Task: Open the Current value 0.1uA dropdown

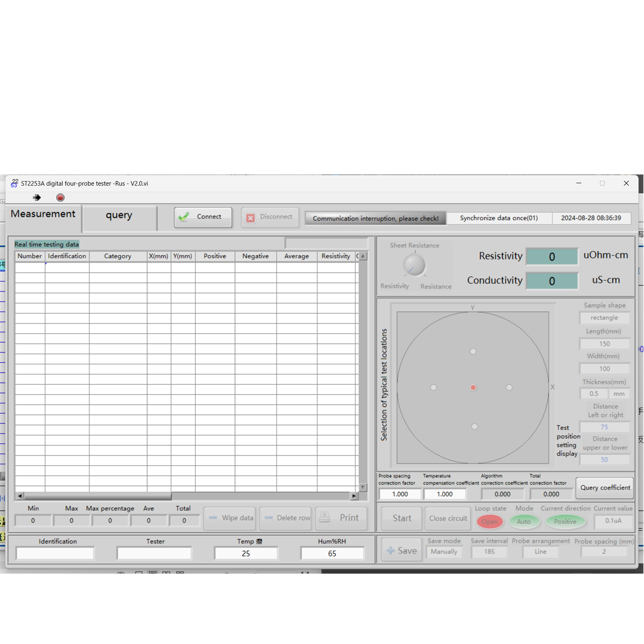Action: pos(613,521)
